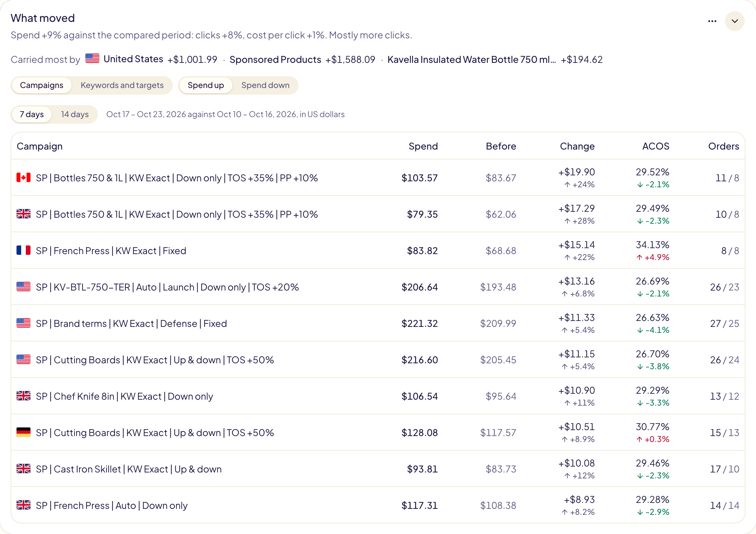Click UK flag on French Press Auto row
Image resolution: width=756 pixels, height=534 pixels.
tap(24, 505)
